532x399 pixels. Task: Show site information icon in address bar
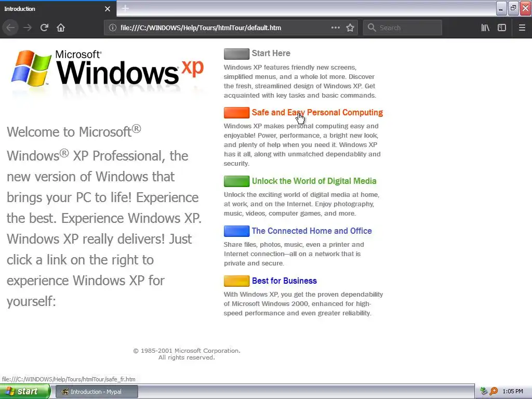[113, 28]
